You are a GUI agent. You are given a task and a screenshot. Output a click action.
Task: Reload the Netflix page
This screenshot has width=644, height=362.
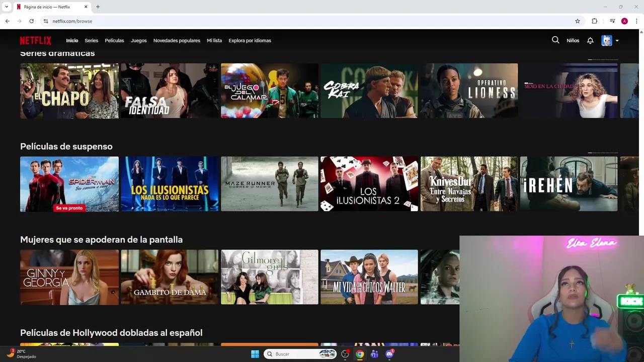coord(31,21)
